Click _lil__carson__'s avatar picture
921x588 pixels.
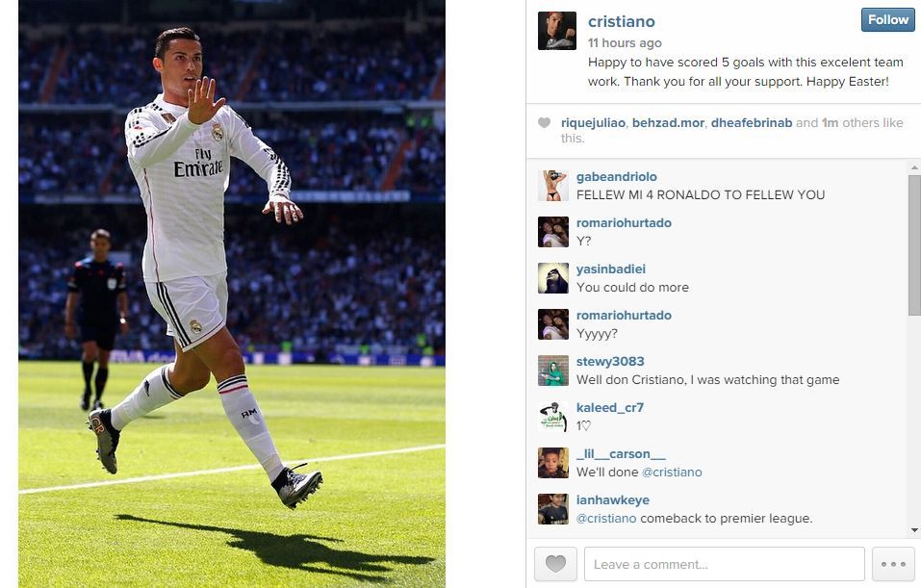(553, 463)
